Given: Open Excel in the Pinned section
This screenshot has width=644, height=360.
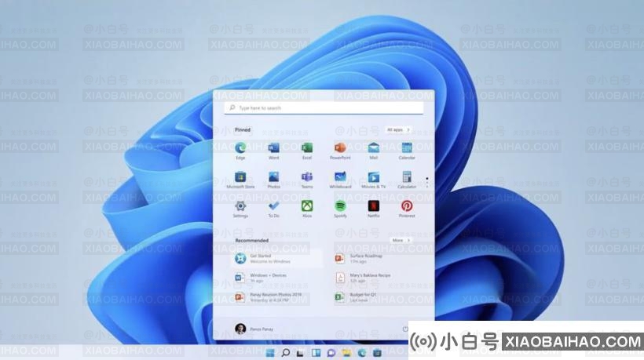Looking at the screenshot, I should 307,151.
